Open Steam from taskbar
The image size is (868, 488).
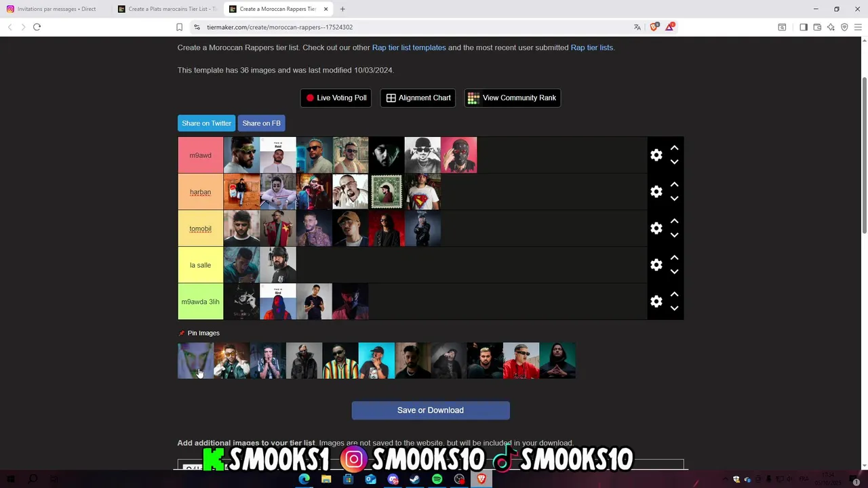tap(415, 479)
